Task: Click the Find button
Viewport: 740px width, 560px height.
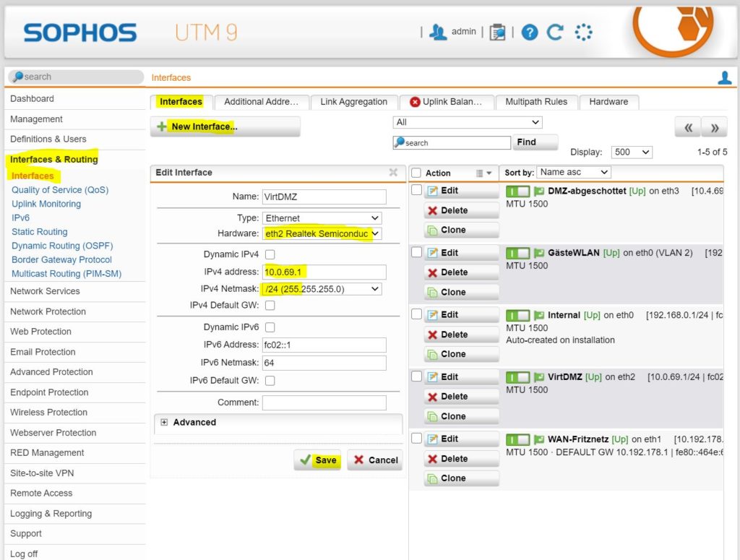Action: coord(535,142)
